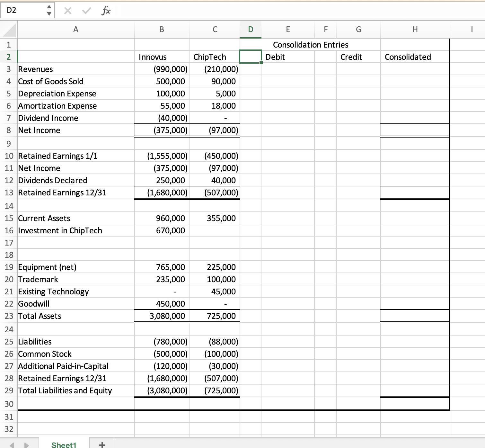Image resolution: width=485 pixels, height=448 pixels.
Task: Click the Cancel (X) icon beside the formula bar
Action: pos(68,10)
